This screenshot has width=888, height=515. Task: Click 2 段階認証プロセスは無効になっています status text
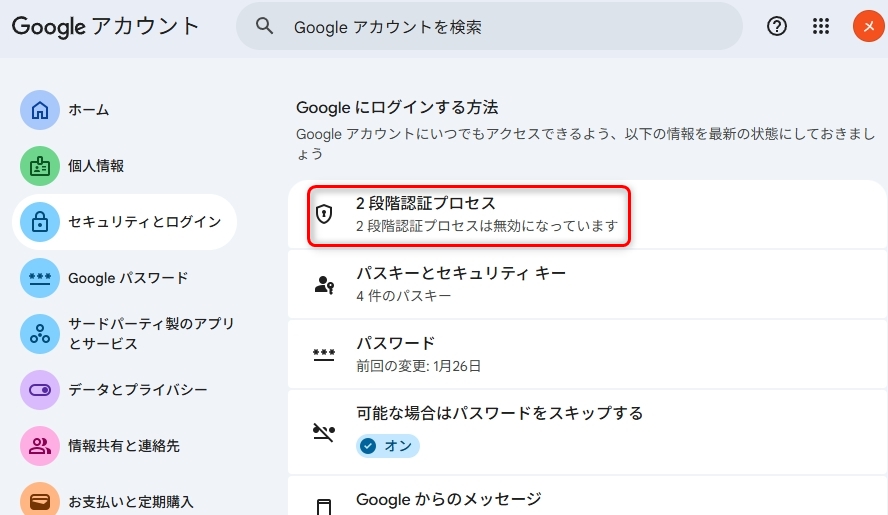(x=486, y=226)
